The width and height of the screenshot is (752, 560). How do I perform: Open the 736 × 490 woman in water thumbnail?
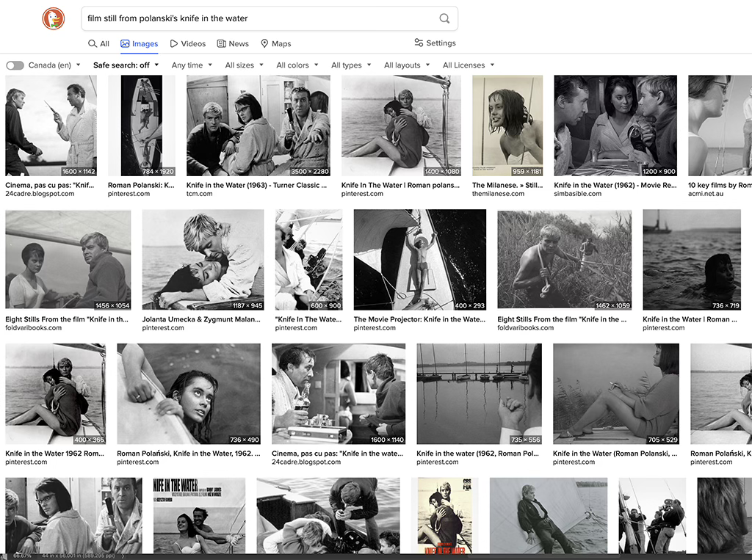pyautogui.click(x=189, y=393)
